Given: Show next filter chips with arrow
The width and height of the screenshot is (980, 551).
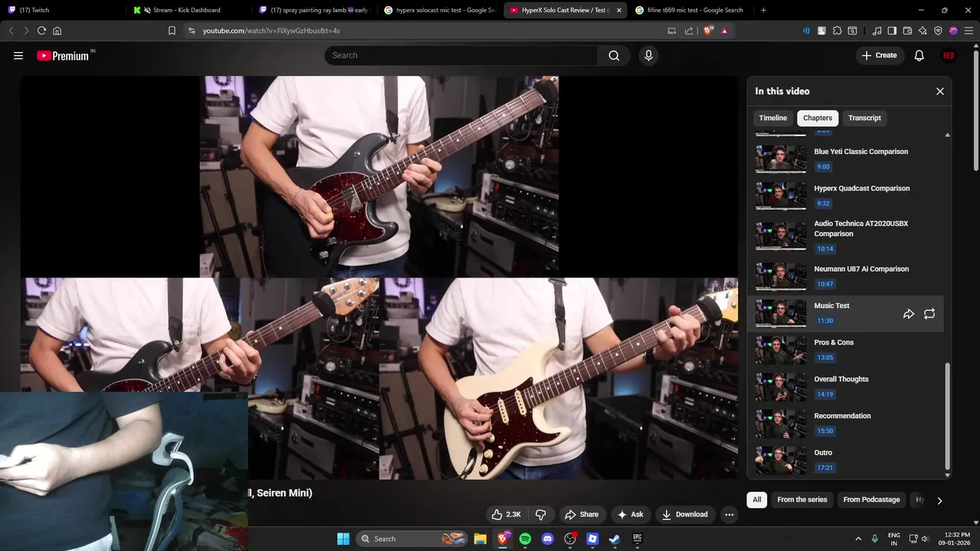Looking at the screenshot, I should (939, 500).
